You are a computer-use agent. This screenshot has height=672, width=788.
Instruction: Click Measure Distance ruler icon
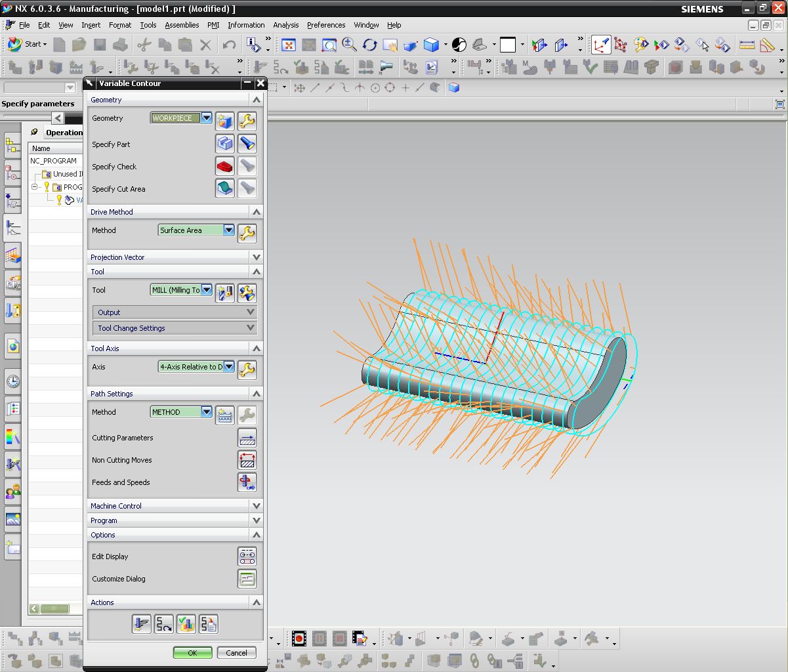(x=747, y=45)
